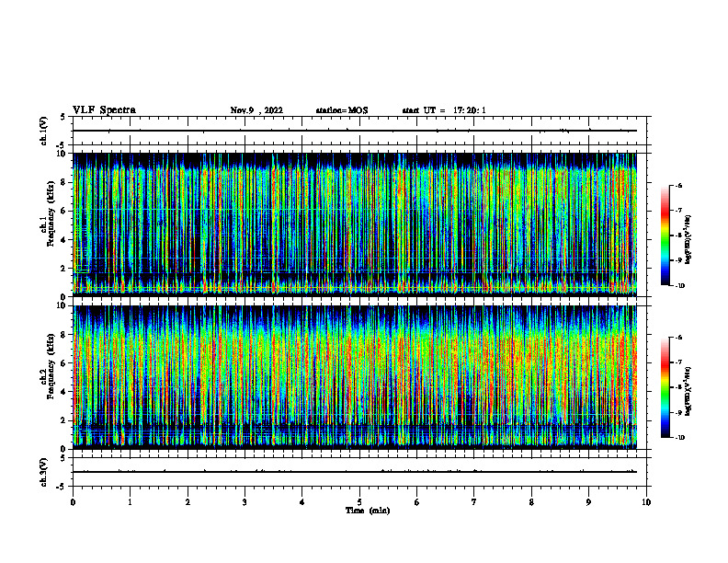Select the date text "Nov.9 , 2022"
Image resolution: width=728 pixels, height=563 pixels.
coord(256,110)
